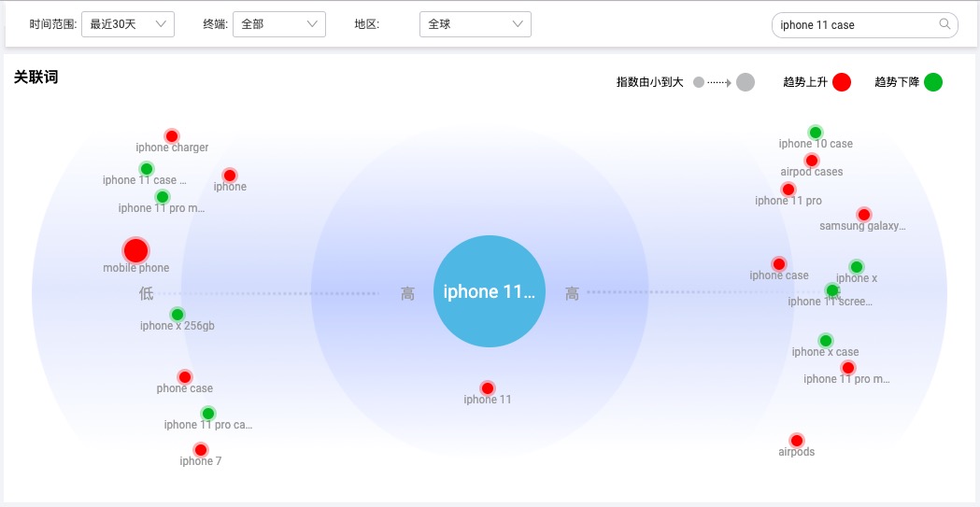Click the airpod cases keyword label
The width and height of the screenshot is (980, 507).
coord(812,172)
